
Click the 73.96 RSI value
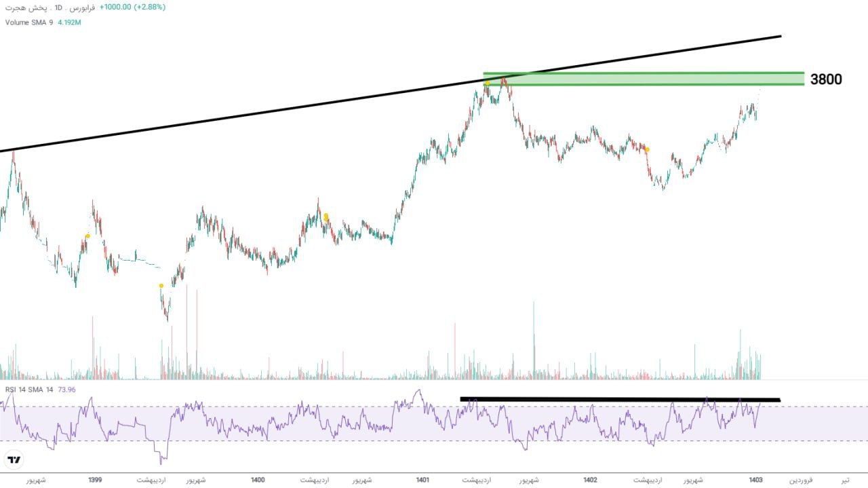click(67, 390)
